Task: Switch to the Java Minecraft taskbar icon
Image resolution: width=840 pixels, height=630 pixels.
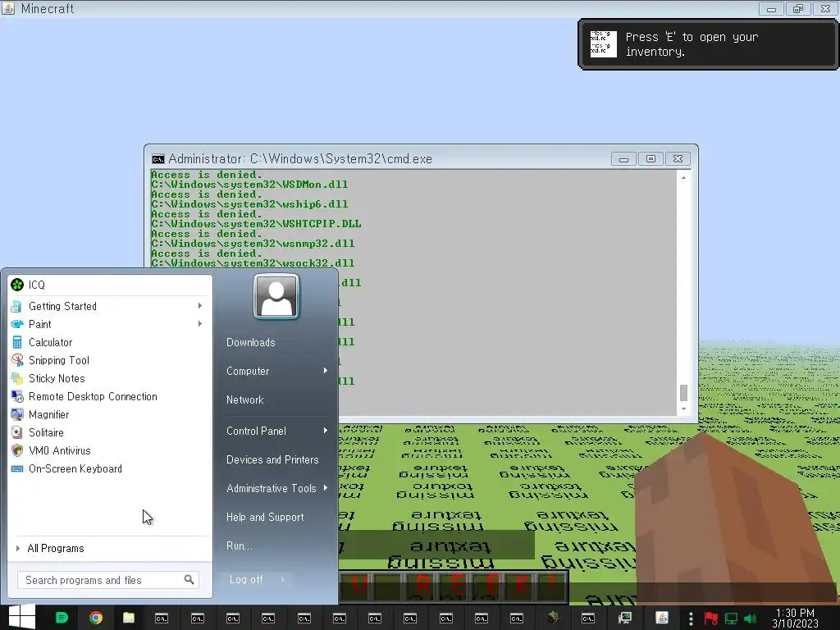Action: (x=662, y=618)
